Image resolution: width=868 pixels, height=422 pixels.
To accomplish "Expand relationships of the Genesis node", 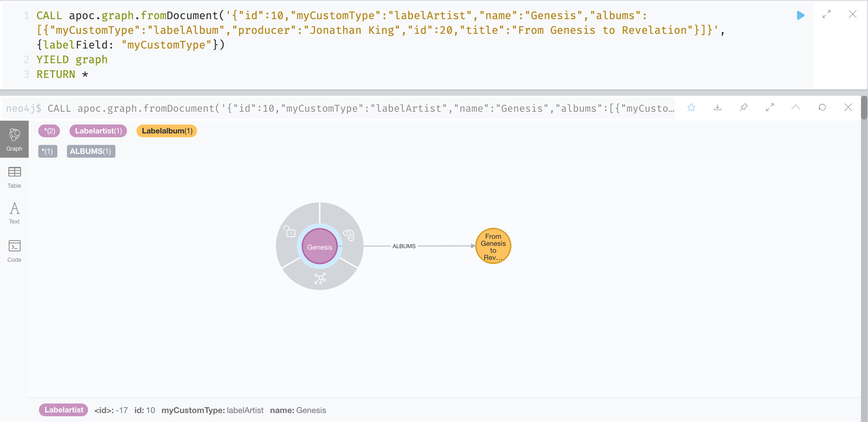I will pos(320,278).
